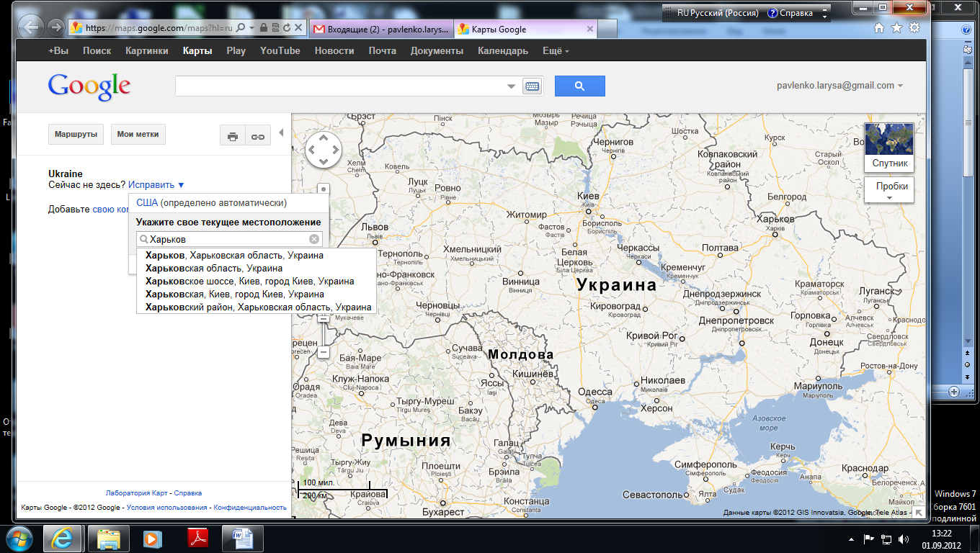
Task: Open the browser Home icon
Action: click(879, 28)
